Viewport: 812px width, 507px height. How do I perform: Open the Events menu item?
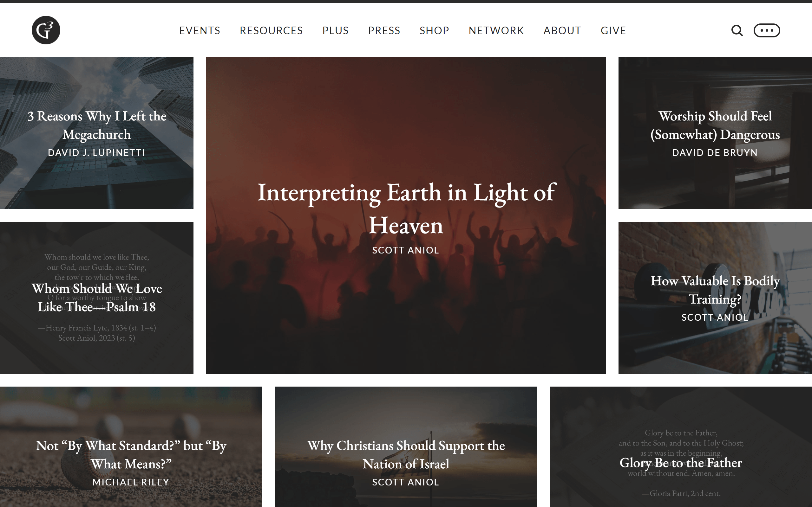pos(200,30)
